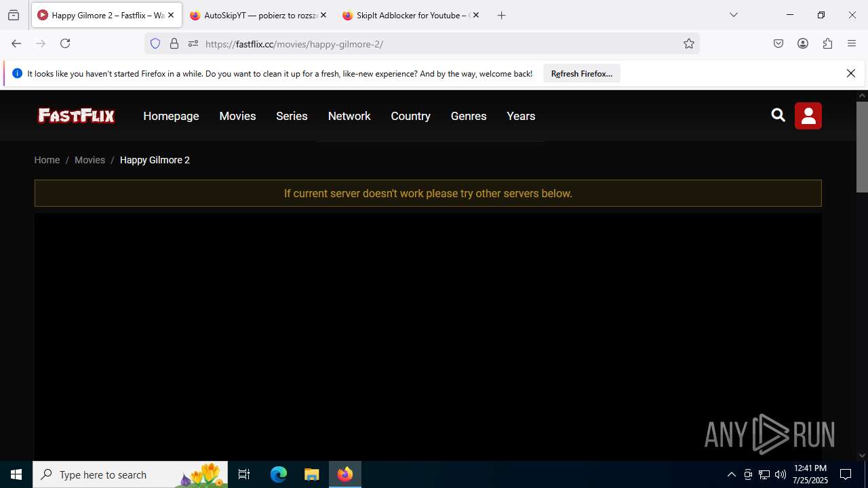The height and width of the screenshot is (488, 868).
Task: Show hidden system tray icons
Action: tap(731, 474)
